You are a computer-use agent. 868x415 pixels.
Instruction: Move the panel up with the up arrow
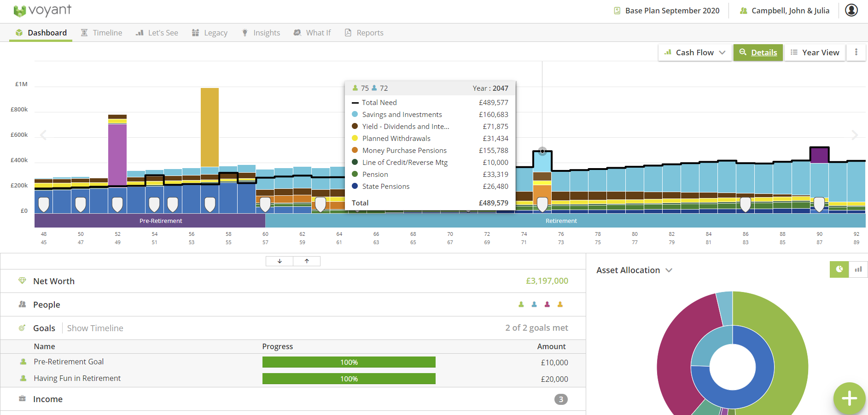tap(307, 261)
